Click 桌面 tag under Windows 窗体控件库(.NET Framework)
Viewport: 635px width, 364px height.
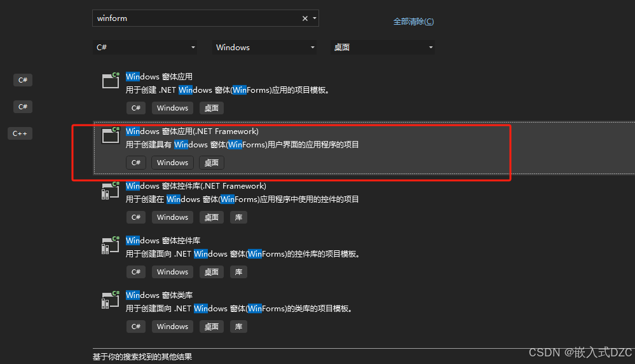pos(212,217)
